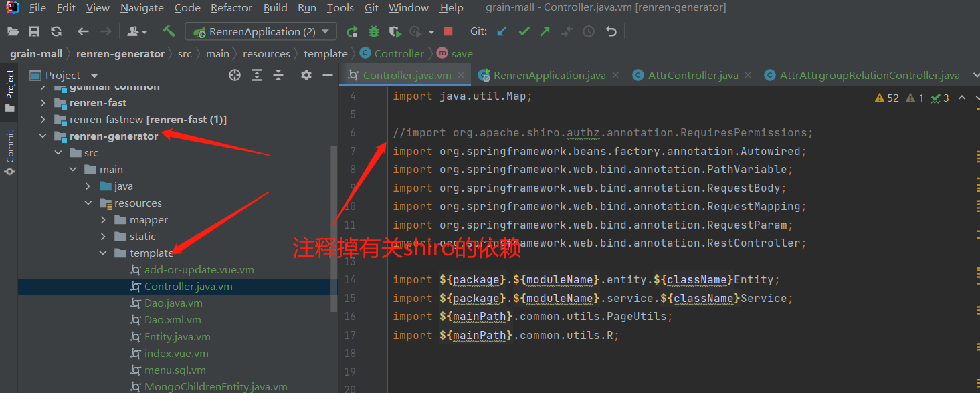Open the Window menu
980x393 pixels.
pyautogui.click(x=409, y=8)
